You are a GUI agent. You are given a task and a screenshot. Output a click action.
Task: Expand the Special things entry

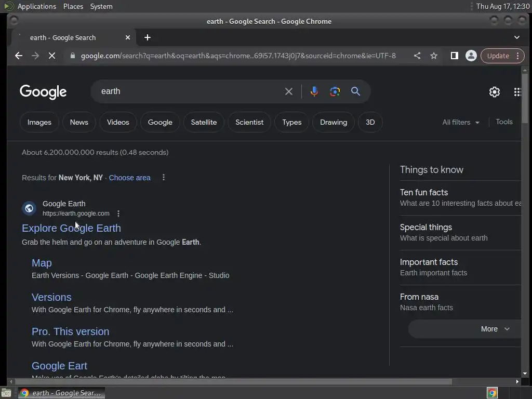click(460, 232)
